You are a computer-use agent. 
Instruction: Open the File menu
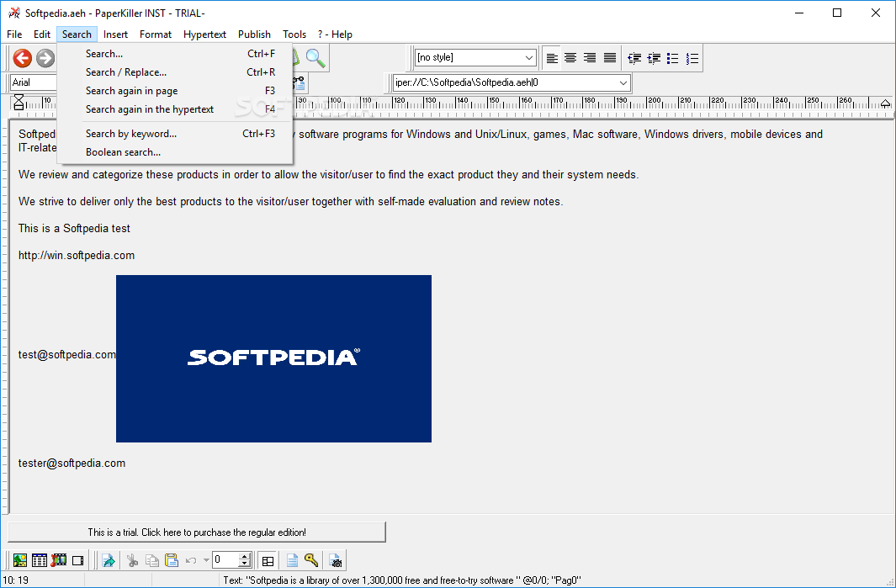(x=14, y=34)
